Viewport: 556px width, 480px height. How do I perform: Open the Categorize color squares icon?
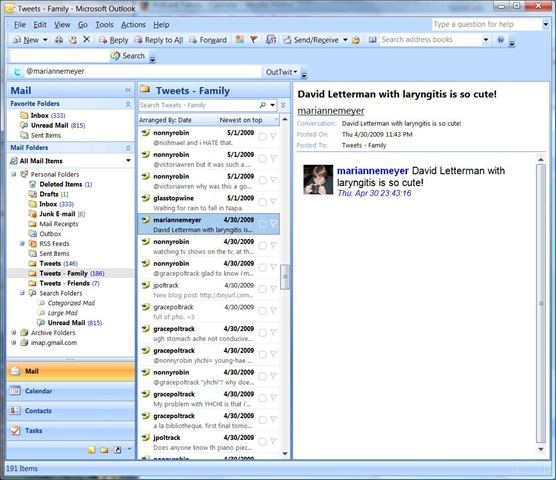coord(240,39)
